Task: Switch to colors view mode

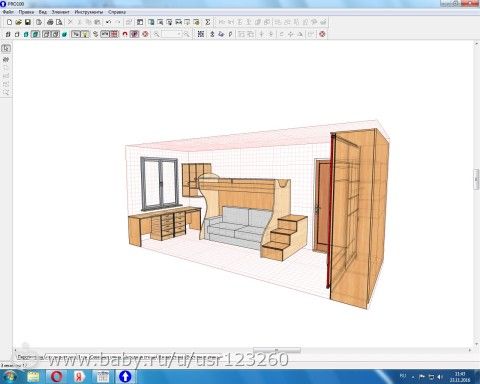Action: coord(26,34)
